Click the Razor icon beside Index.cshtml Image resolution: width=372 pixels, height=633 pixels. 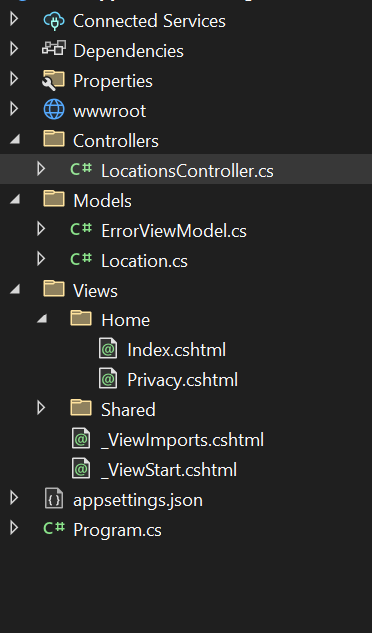pos(108,349)
